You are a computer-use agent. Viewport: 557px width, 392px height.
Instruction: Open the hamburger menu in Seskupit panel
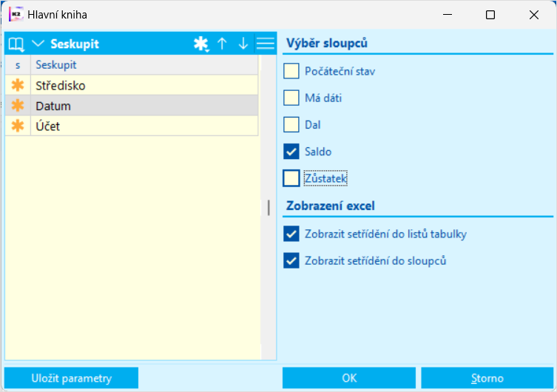click(x=265, y=44)
